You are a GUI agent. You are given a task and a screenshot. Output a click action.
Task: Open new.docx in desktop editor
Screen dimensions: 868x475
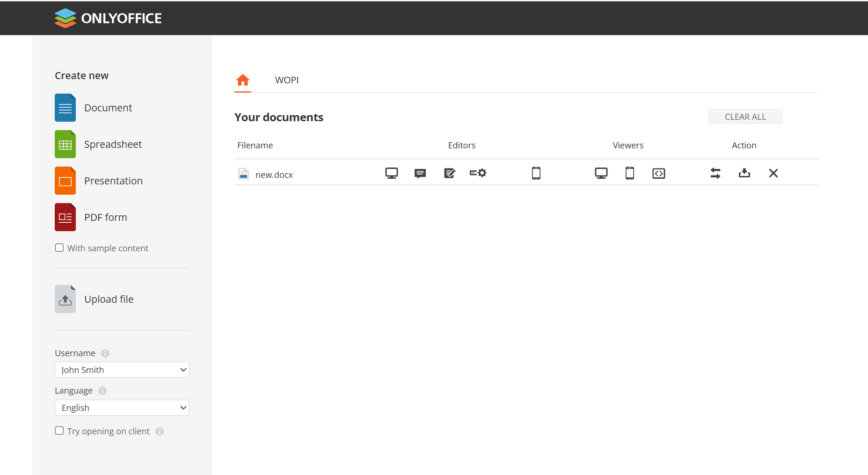click(392, 173)
